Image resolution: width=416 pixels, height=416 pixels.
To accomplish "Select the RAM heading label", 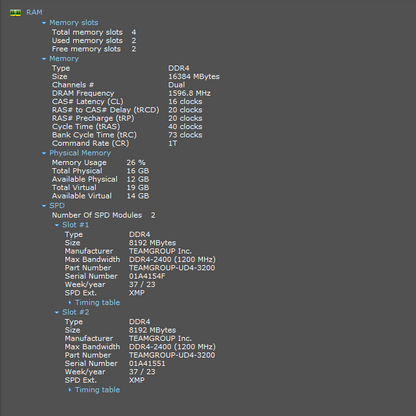I will coord(34,12).
